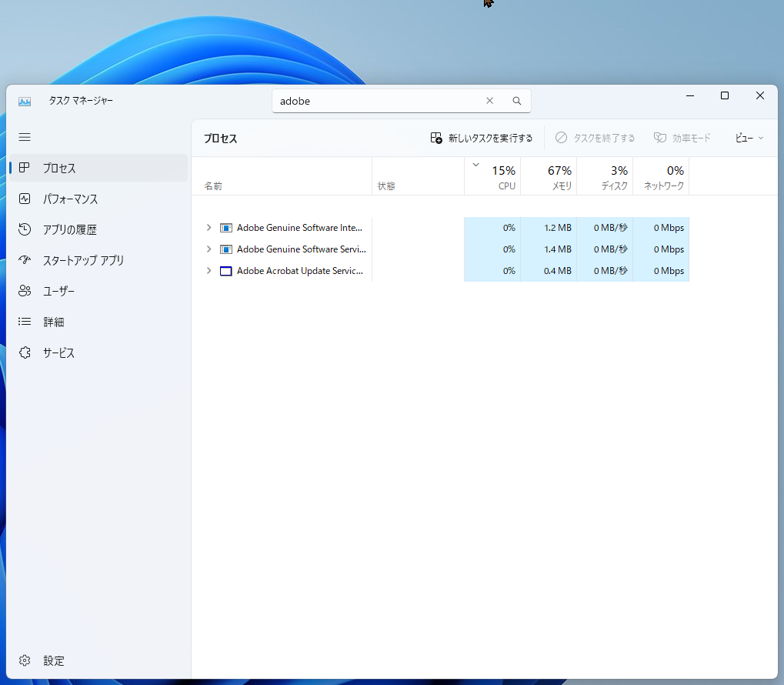
Task: Open the ビュー dropdown menu
Action: point(749,138)
